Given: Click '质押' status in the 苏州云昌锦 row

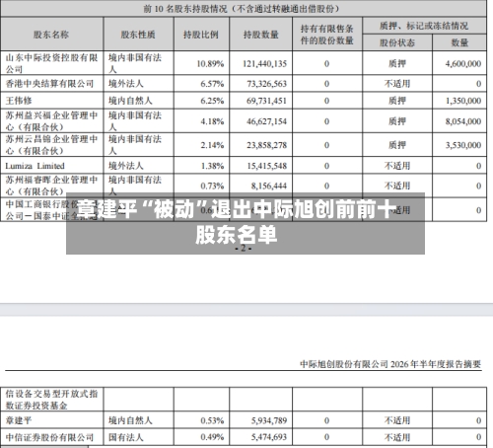Looking at the screenshot, I should pos(397,145).
